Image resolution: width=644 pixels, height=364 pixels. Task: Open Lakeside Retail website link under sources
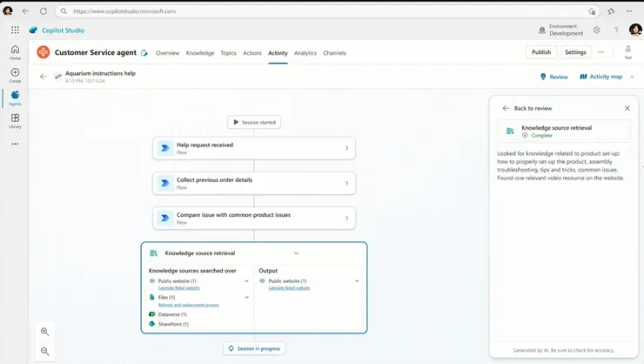click(x=178, y=288)
